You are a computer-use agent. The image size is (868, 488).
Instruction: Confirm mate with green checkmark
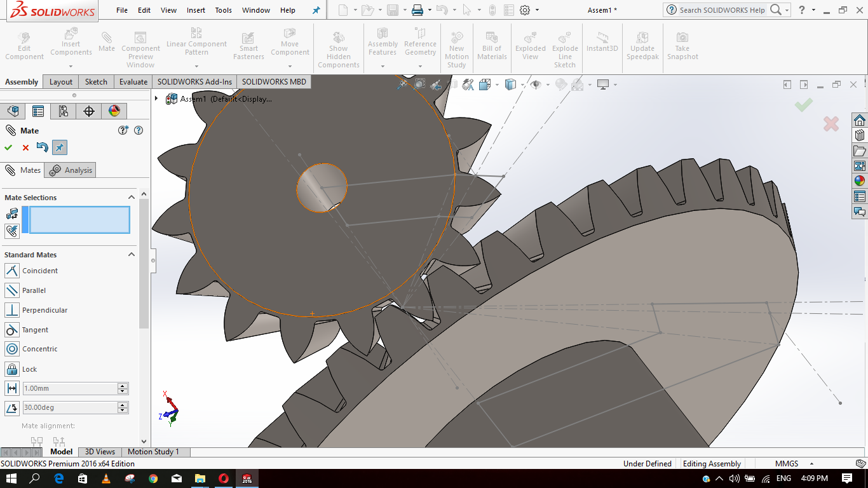(8, 147)
